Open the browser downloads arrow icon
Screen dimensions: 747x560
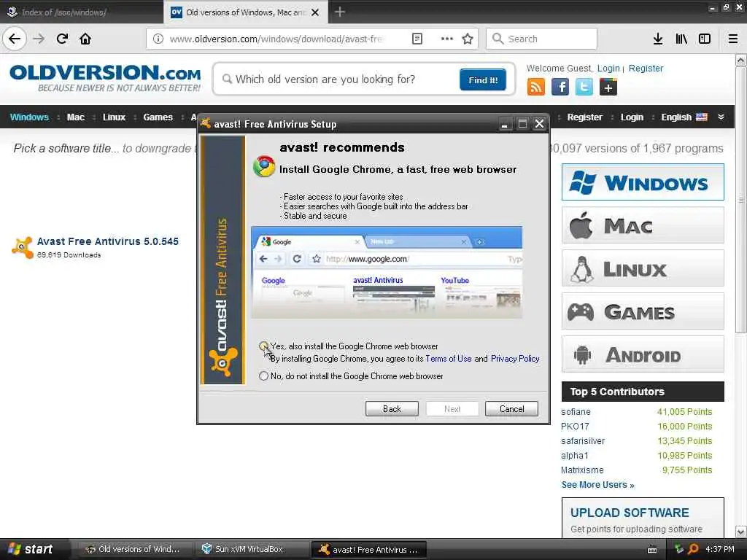pos(657,39)
